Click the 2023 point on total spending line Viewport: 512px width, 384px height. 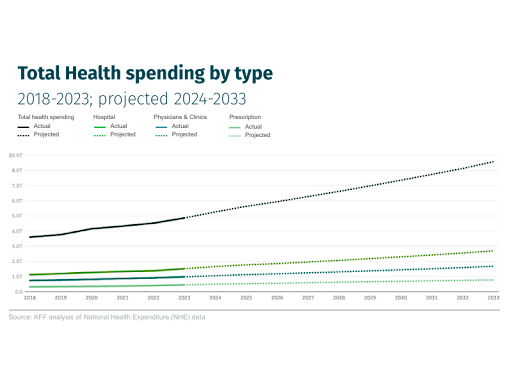184,218
